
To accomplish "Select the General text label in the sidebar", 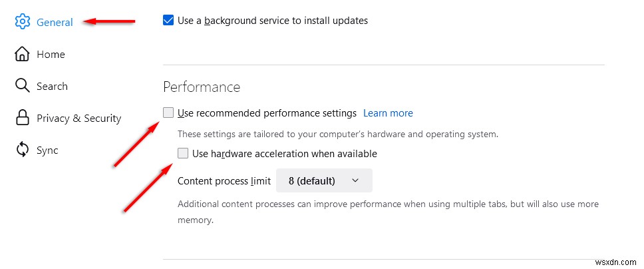I will (x=55, y=22).
